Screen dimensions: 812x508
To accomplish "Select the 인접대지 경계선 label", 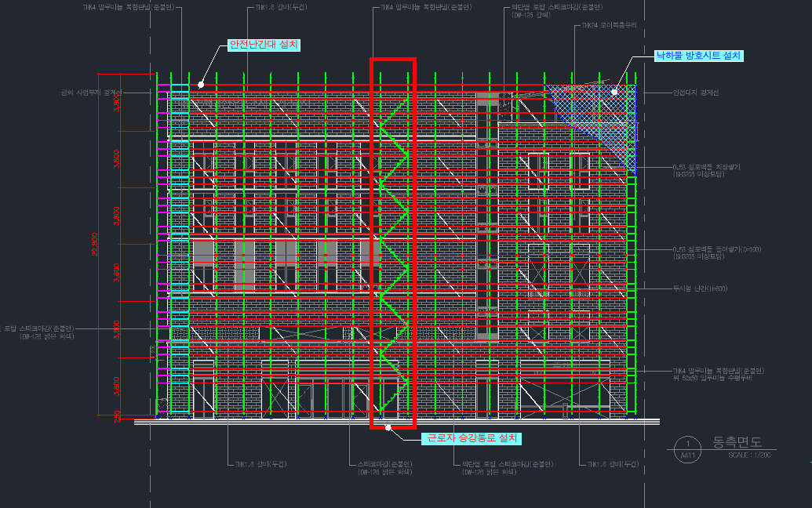I will [x=695, y=93].
